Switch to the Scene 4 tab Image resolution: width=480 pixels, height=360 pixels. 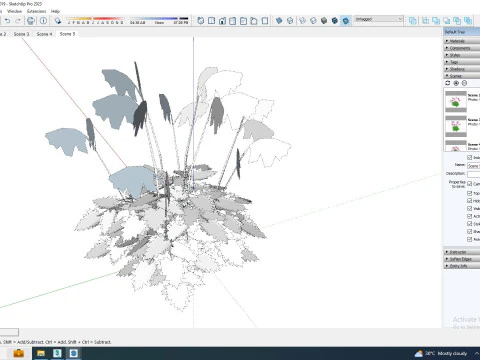[x=44, y=34]
